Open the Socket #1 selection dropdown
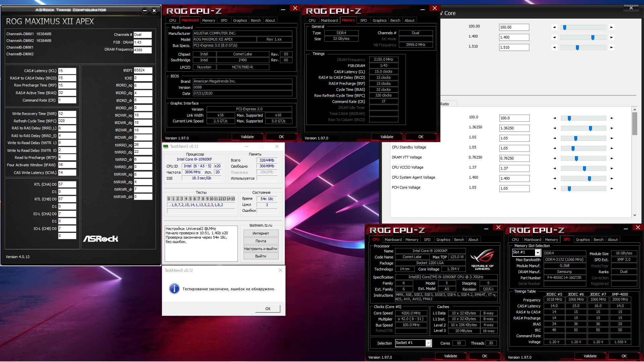The image size is (644, 362). click(428, 343)
